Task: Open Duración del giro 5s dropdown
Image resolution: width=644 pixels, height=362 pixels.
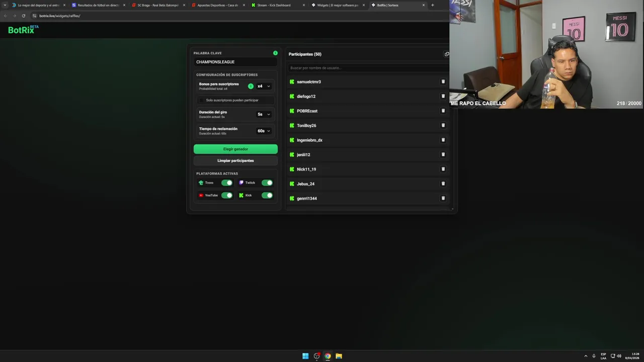Action: click(x=264, y=114)
